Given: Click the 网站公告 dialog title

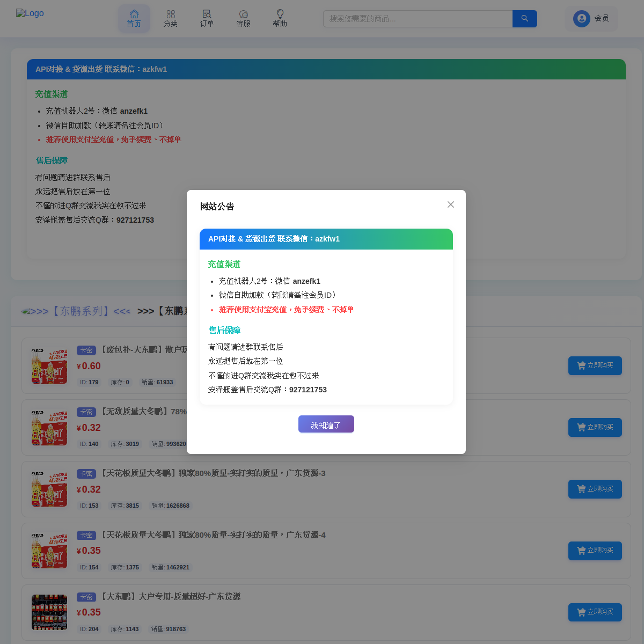Looking at the screenshot, I should 217,207.
